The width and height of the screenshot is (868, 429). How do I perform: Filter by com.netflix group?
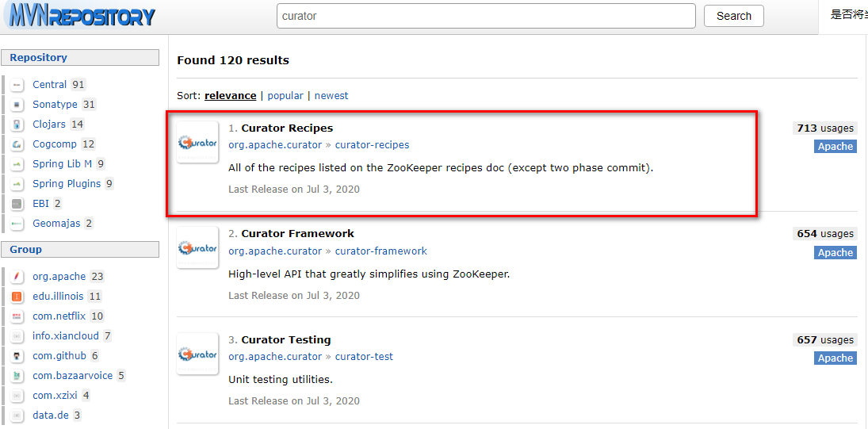[x=59, y=316]
